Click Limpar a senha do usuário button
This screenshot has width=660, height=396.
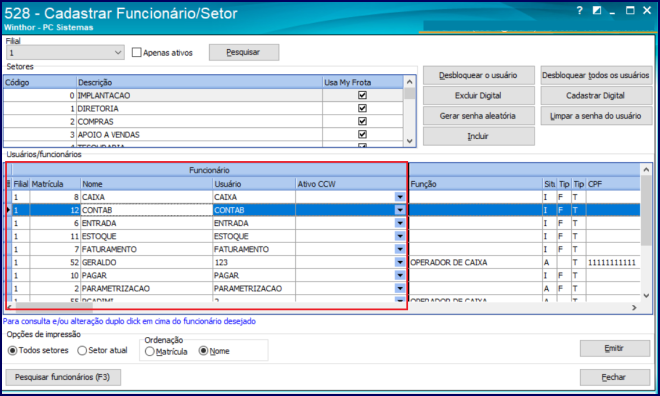(x=596, y=116)
